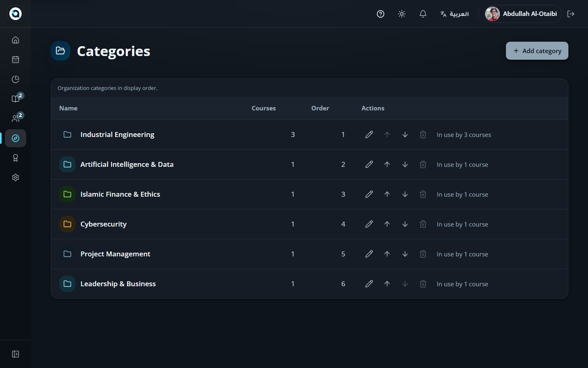The height and width of the screenshot is (368, 588).
Task: Go to Home in sidebar
Action: coord(16,40)
